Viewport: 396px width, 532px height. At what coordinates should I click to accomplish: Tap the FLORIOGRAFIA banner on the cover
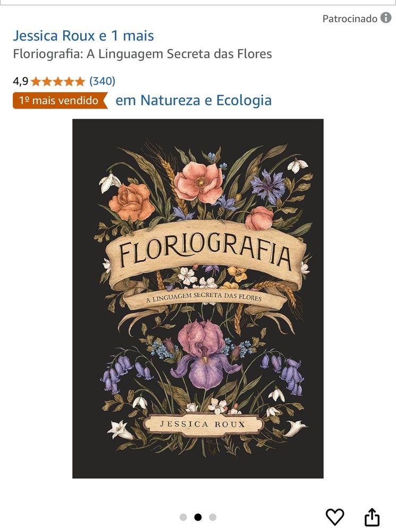tap(205, 253)
